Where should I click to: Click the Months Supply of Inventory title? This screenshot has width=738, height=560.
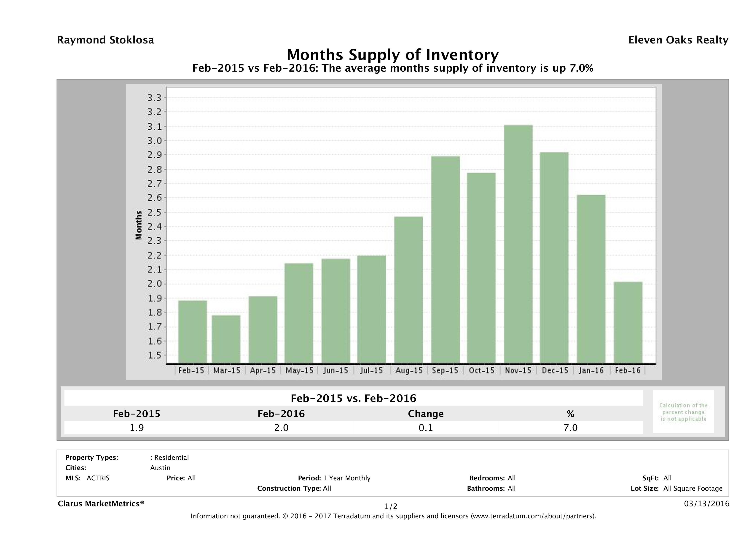point(393,55)
